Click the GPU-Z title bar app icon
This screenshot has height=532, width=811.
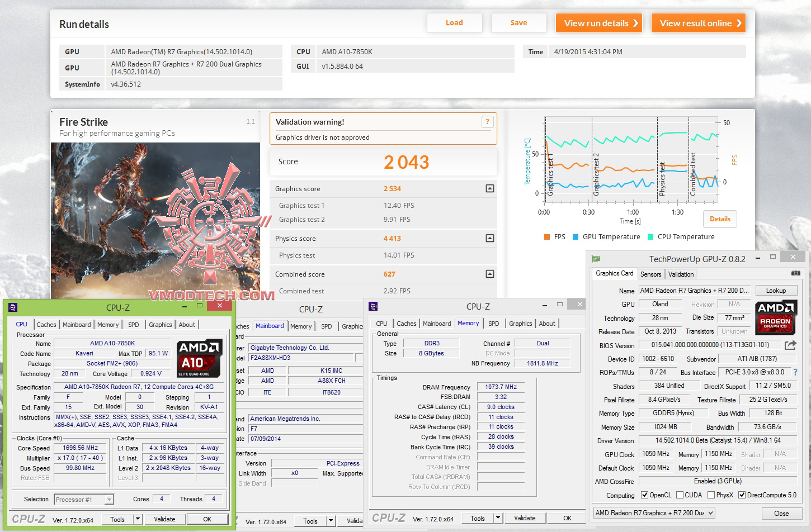point(596,259)
